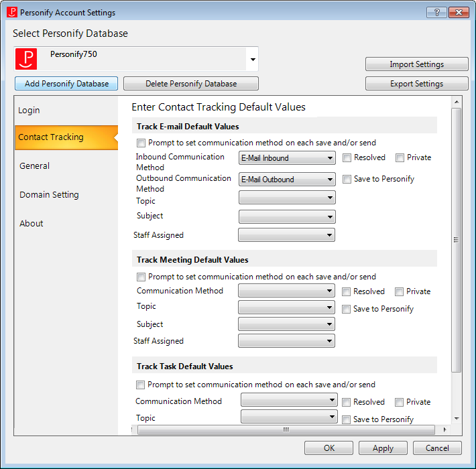The width and height of the screenshot is (476, 469).
Task: Click the Track Meeting Default Values heading
Action: [x=192, y=260]
